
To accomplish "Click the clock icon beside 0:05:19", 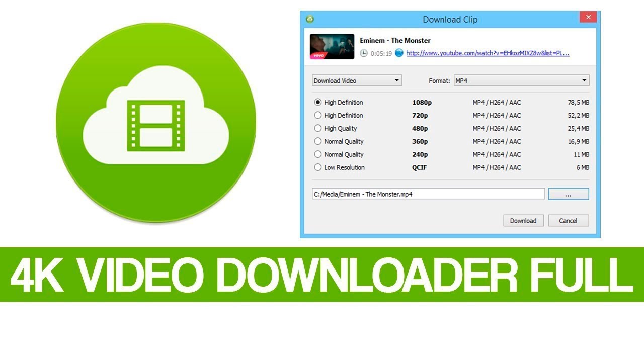I will click(364, 53).
